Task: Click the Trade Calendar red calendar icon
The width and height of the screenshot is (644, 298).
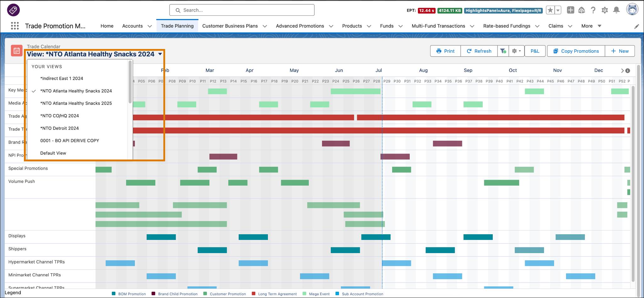Action: tap(16, 51)
